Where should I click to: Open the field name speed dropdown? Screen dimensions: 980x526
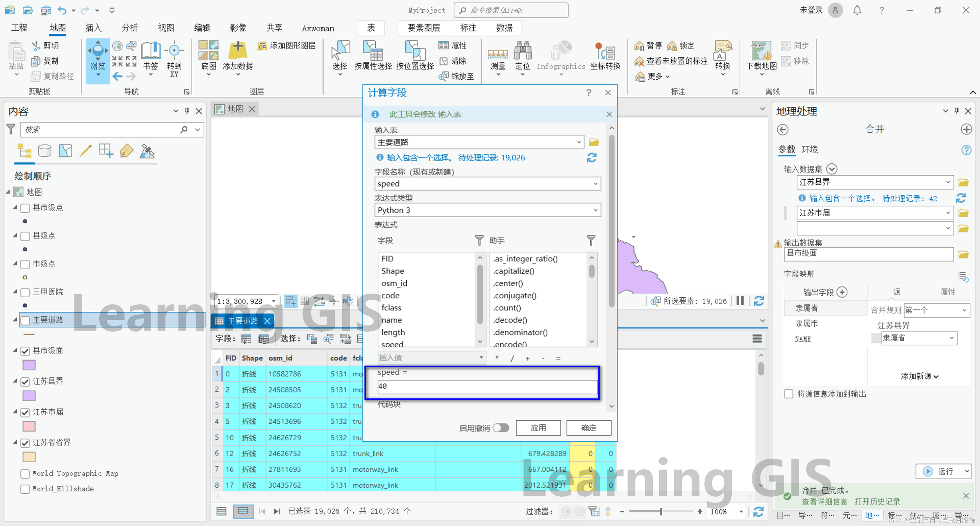(x=596, y=184)
